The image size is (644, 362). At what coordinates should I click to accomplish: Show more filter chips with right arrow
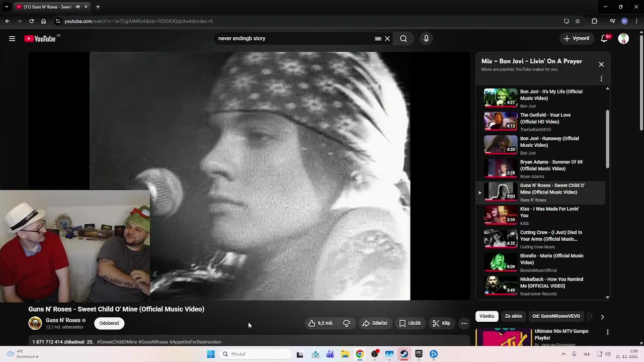[x=602, y=317]
